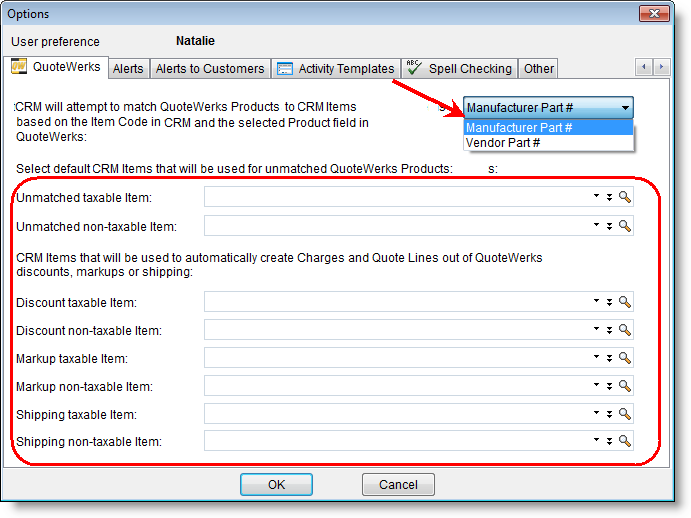Click search icon for Markup non-taxable Item
Image resolution: width=691 pixels, height=518 pixels.
pos(625,386)
